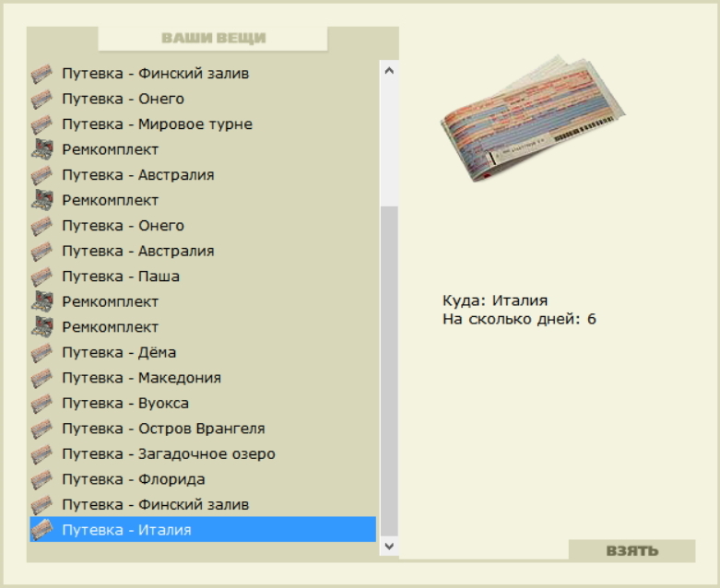Click the ВАШИ ВЕЩИ header tab

[x=213, y=38]
